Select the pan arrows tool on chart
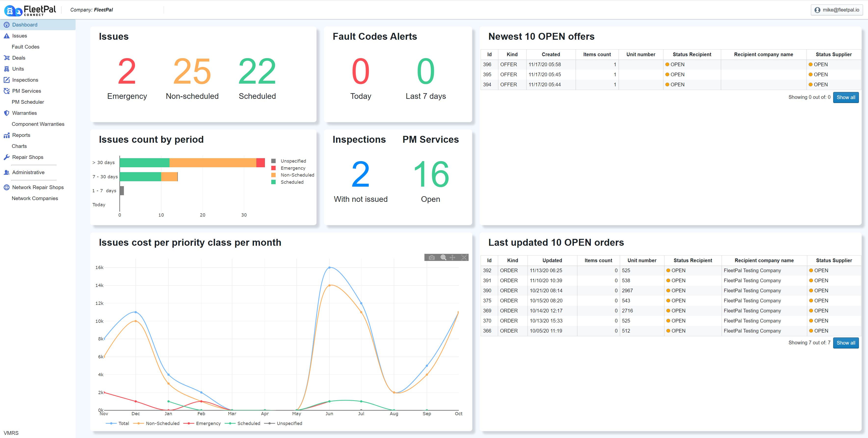The width and height of the screenshot is (868, 438). coord(453,258)
